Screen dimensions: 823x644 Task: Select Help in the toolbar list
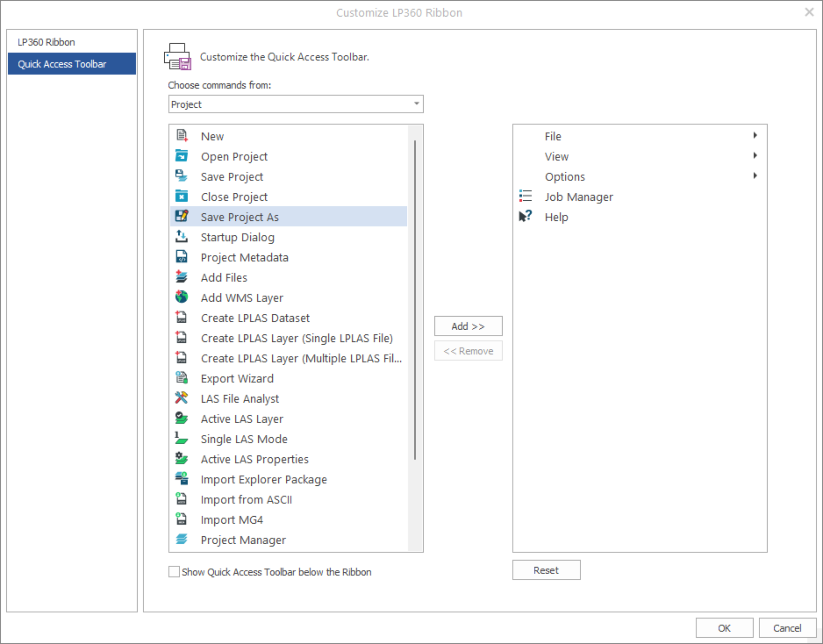tap(639, 217)
